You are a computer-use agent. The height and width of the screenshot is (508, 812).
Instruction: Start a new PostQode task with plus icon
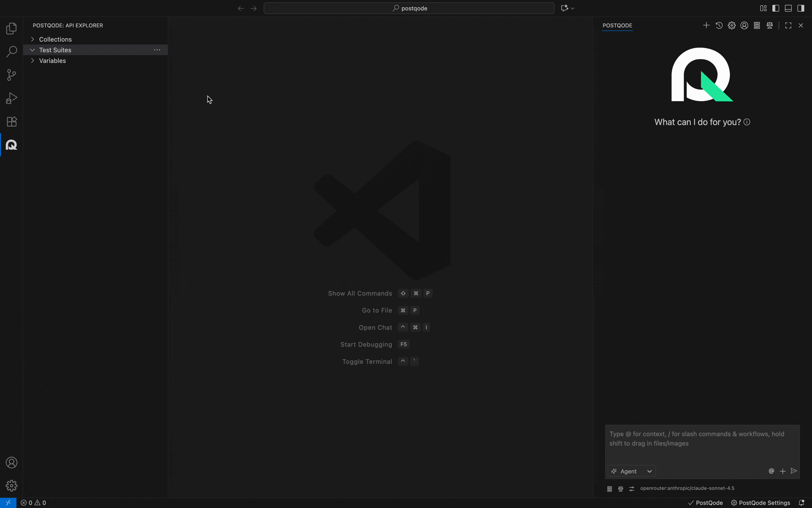pos(706,25)
